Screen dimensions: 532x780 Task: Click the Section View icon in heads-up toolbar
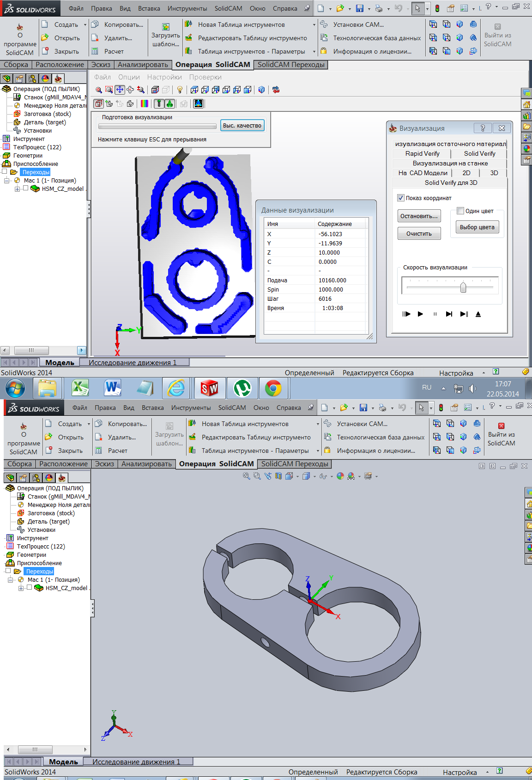coord(278,476)
